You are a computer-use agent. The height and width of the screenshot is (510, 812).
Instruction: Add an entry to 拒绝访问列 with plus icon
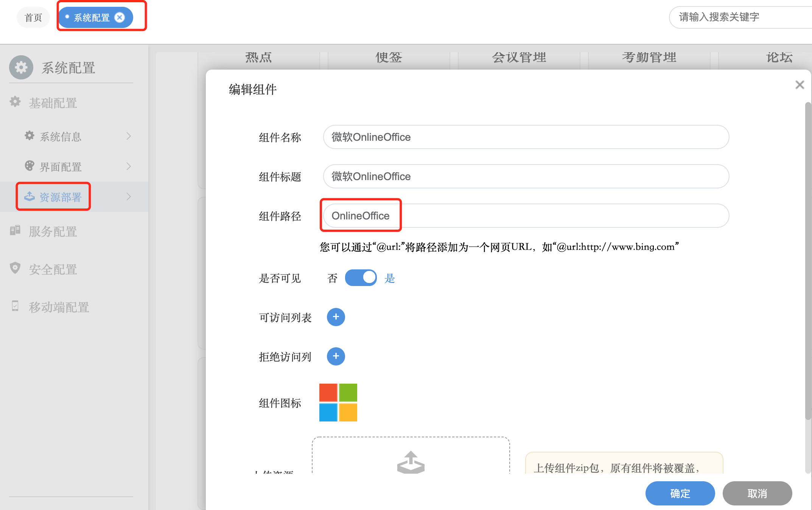pos(336,356)
